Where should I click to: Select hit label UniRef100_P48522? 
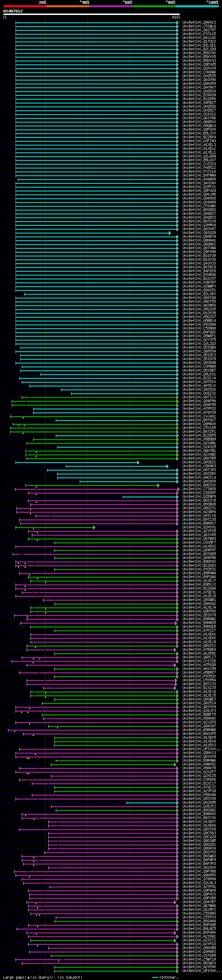pyautogui.click(x=199, y=168)
